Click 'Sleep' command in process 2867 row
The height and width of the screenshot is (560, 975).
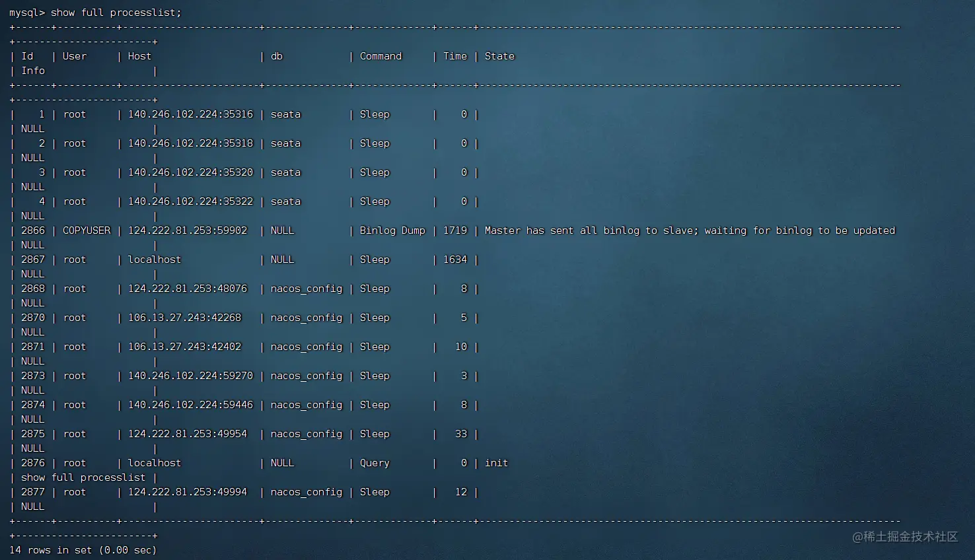(375, 260)
